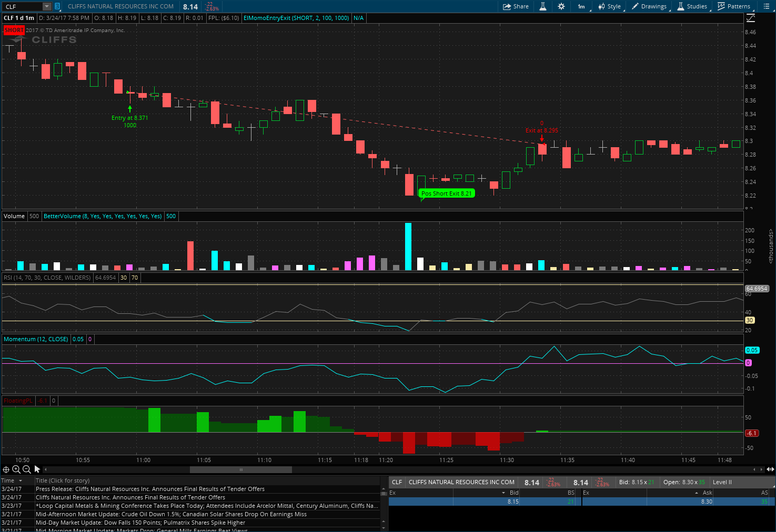Click Open: 8.30 x 35 quote

(x=684, y=482)
